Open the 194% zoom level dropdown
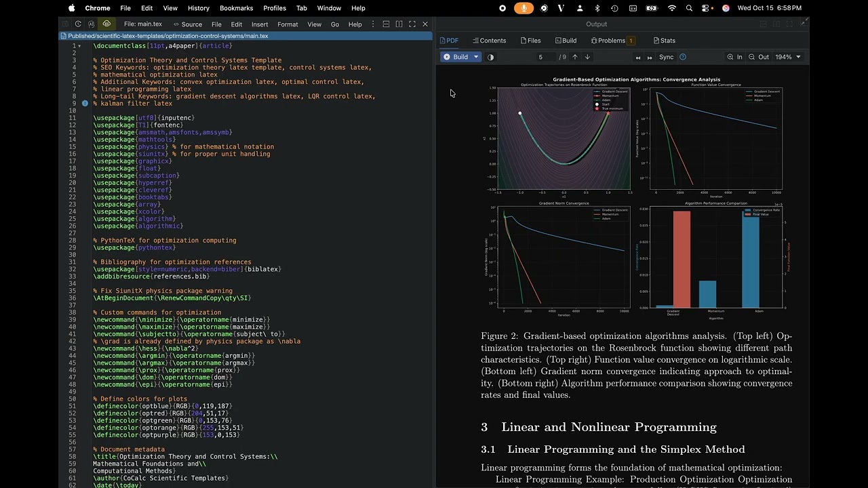 pos(788,57)
